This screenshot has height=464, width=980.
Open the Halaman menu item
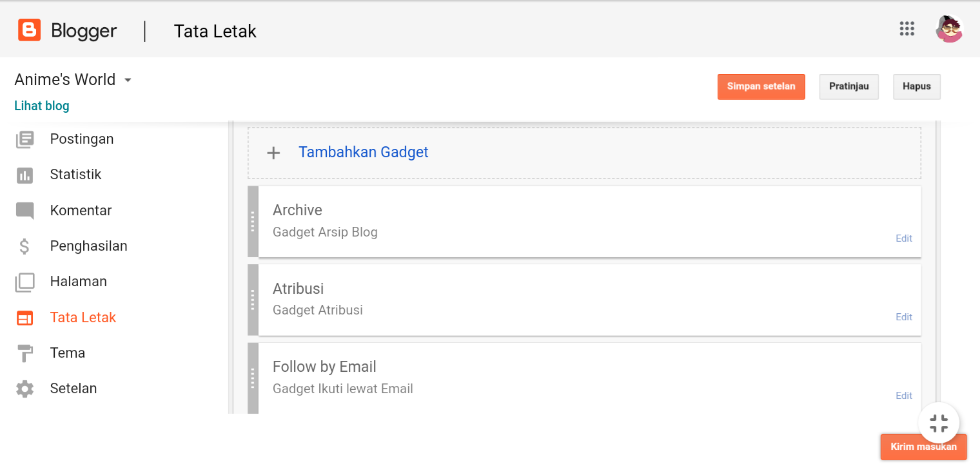click(78, 282)
